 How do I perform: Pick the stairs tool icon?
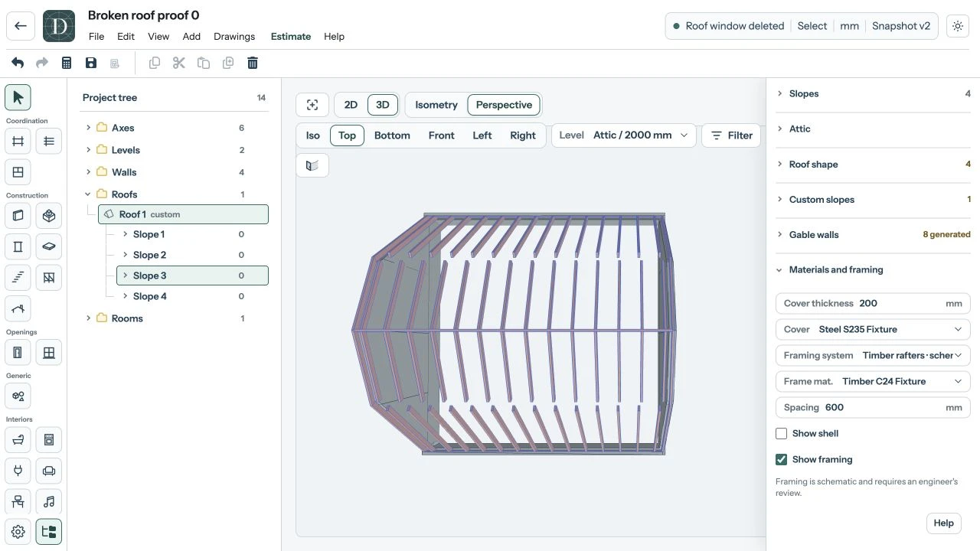point(18,277)
